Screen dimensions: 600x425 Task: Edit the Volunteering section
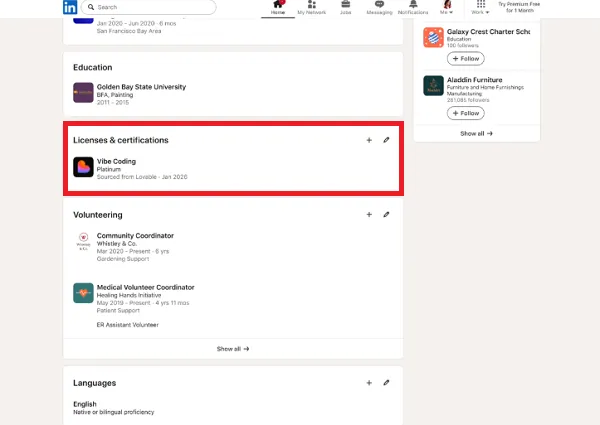[387, 214]
